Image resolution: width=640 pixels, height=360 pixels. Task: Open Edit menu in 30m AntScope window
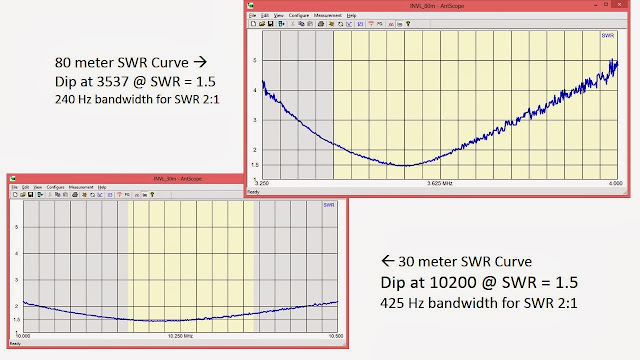click(25, 187)
